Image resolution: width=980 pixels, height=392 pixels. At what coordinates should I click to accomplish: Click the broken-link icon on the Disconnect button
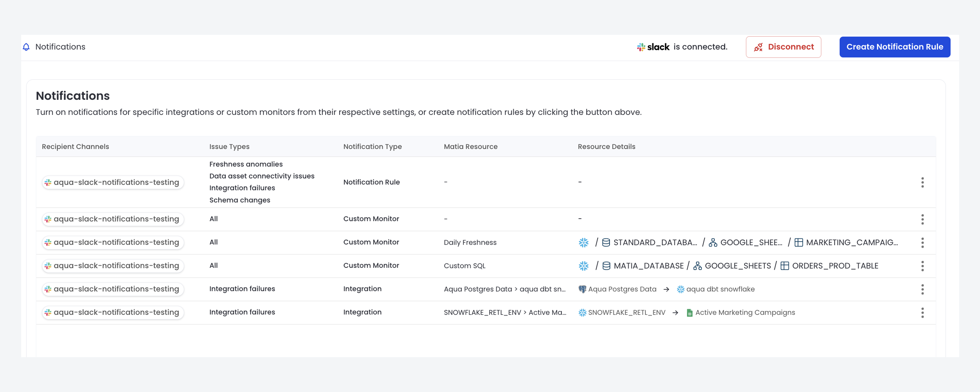(x=758, y=47)
